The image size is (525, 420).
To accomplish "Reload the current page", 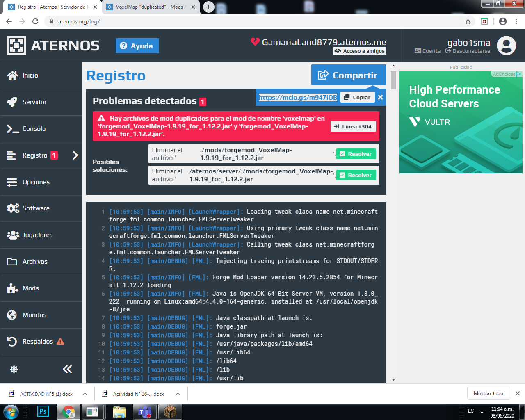I will [35, 21].
